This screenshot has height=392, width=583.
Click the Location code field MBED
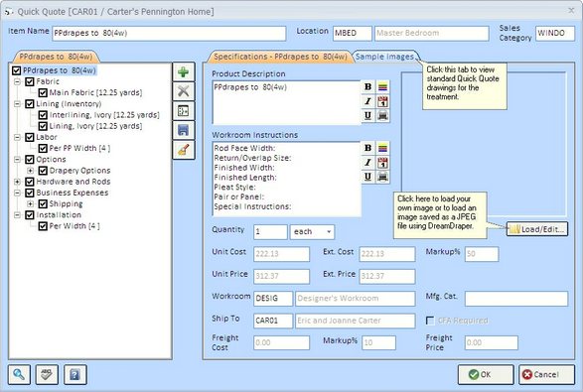tap(353, 33)
